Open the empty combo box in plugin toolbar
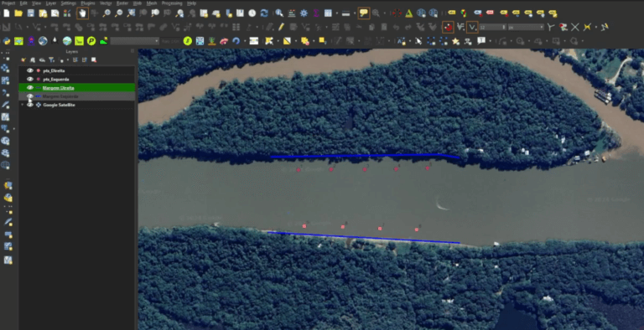Image resolution: width=644 pixels, height=330 pixels. coord(135,41)
